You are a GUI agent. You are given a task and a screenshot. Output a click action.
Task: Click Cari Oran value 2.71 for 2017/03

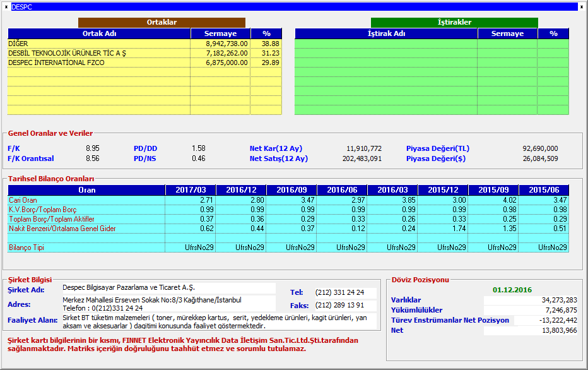[x=207, y=200]
